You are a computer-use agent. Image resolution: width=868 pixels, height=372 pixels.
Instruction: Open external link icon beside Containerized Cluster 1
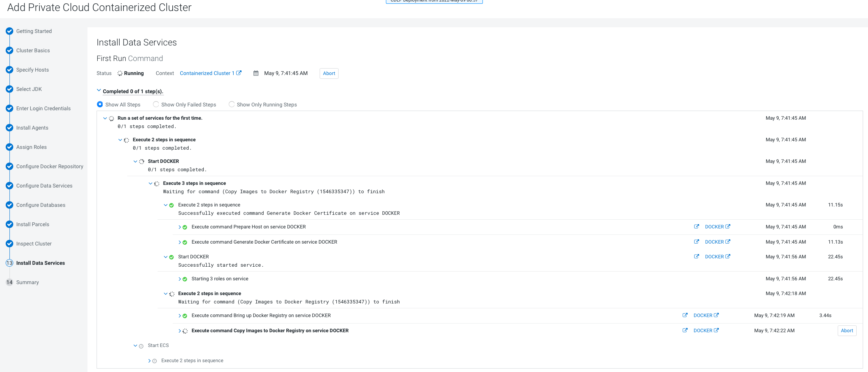pos(239,73)
